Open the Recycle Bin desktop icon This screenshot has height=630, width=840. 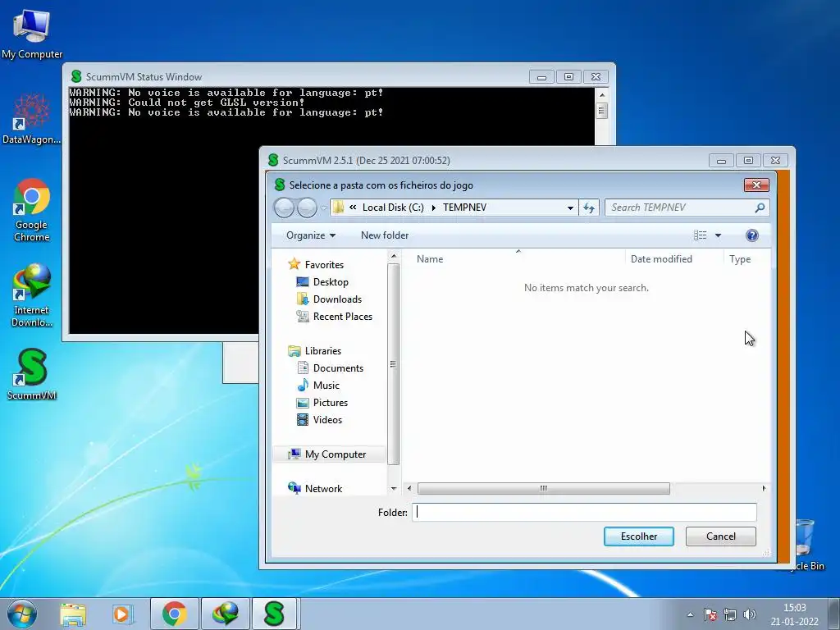coord(806,544)
